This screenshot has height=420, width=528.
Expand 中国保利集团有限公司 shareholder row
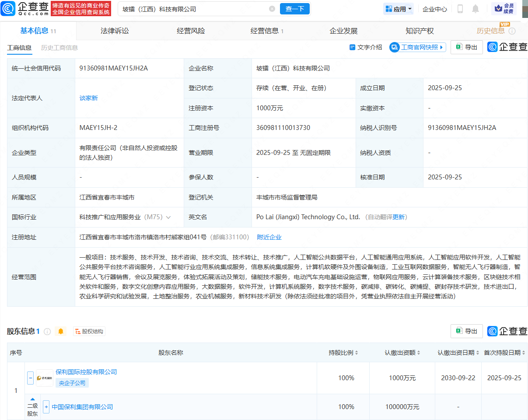tap(46, 407)
